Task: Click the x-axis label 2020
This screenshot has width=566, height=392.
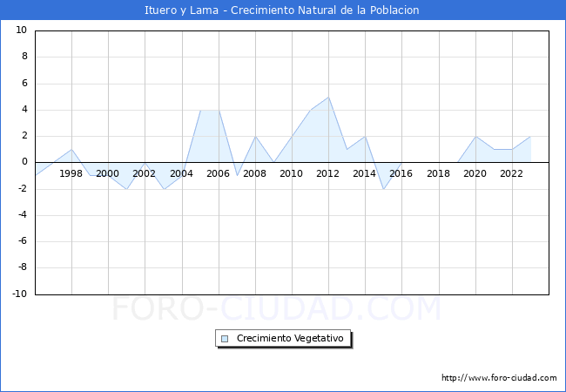Action: click(x=475, y=173)
